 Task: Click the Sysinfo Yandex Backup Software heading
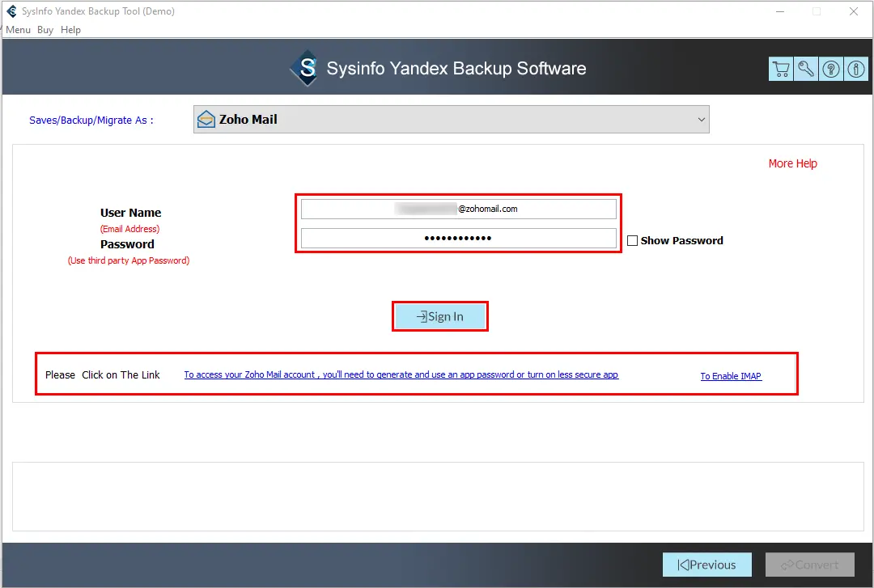coord(456,68)
